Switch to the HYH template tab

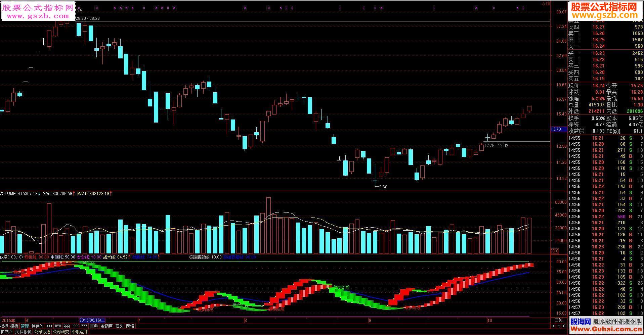point(58,326)
